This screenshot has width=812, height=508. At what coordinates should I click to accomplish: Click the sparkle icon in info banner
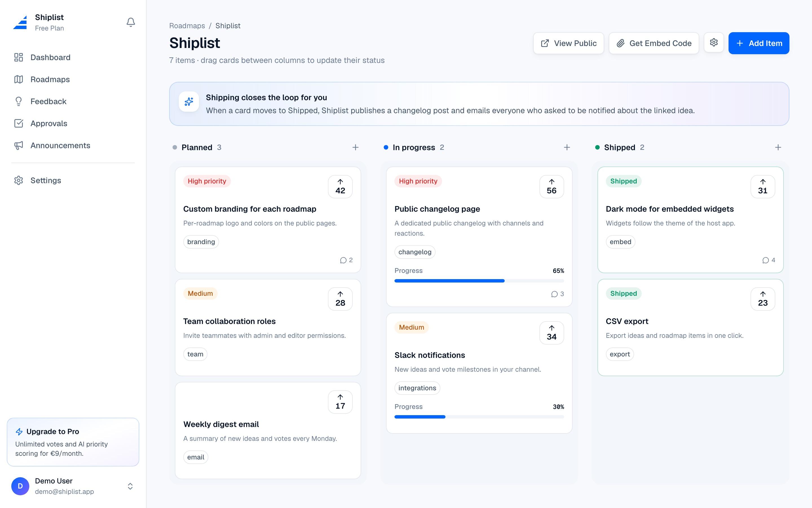[189, 102]
